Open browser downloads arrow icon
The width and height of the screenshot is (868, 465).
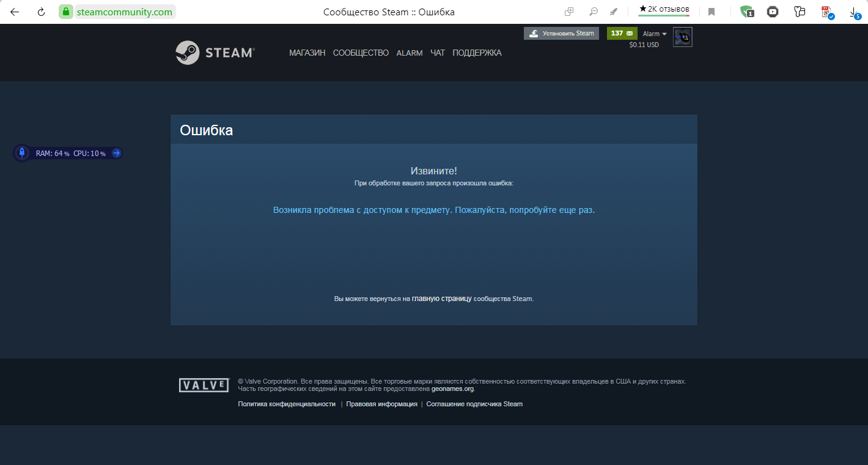pos(855,12)
